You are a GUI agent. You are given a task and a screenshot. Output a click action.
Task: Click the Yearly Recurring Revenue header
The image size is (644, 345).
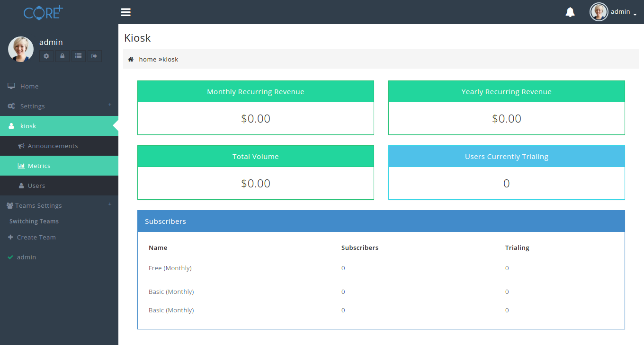[507, 91]
